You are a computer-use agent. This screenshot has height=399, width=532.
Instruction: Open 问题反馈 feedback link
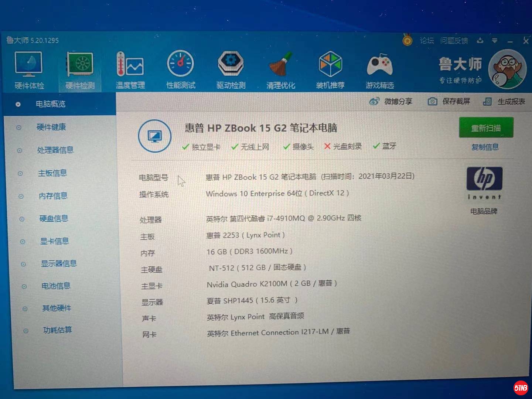click(454, 40)
